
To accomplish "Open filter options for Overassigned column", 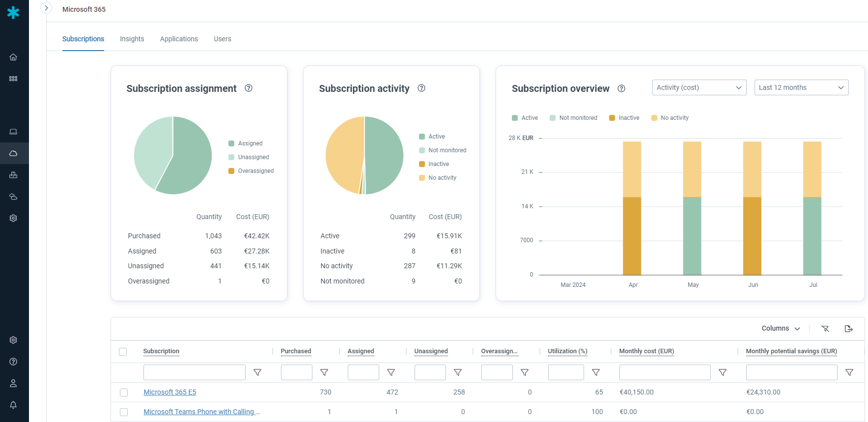I will tap(525, 372).
